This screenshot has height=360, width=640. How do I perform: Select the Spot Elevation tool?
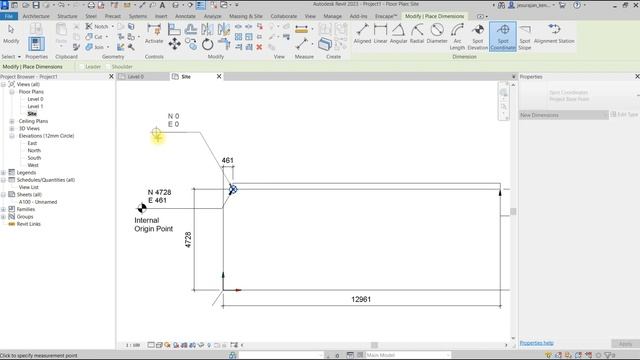[478, 36]
